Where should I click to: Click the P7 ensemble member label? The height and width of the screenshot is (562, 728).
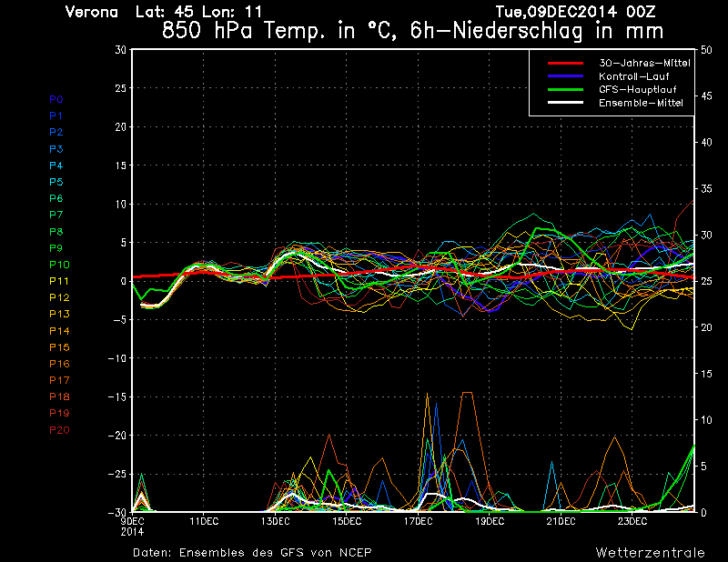56,215
